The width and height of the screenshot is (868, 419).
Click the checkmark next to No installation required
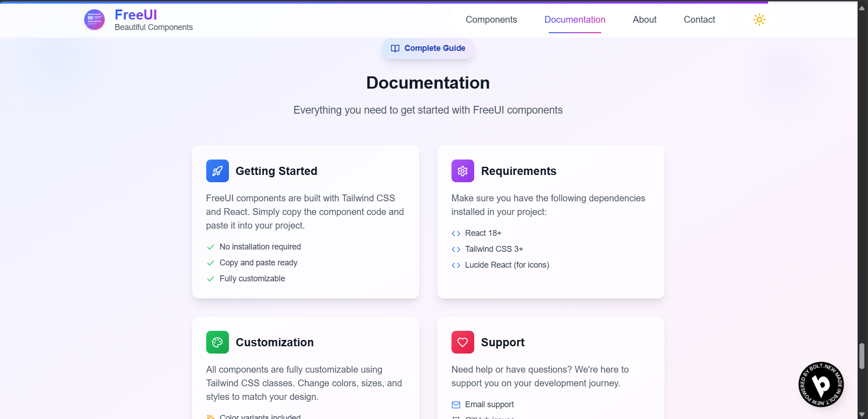pos(211,247)
